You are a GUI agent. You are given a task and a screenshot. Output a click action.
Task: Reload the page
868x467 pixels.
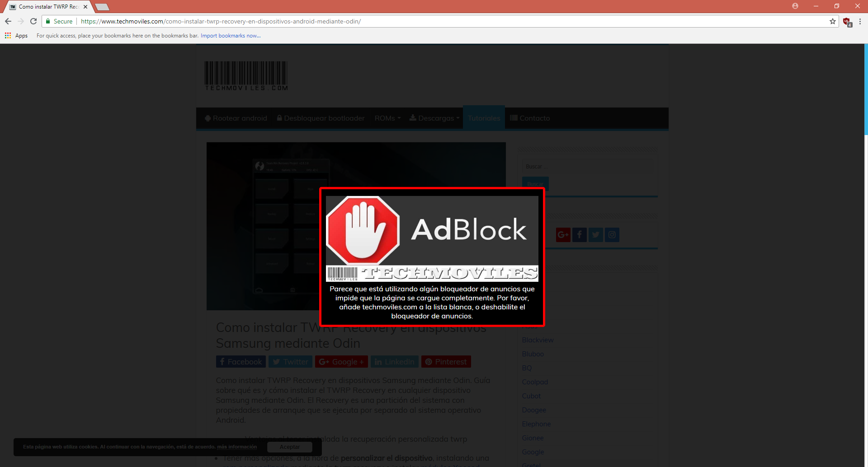(x=33, y=21)
